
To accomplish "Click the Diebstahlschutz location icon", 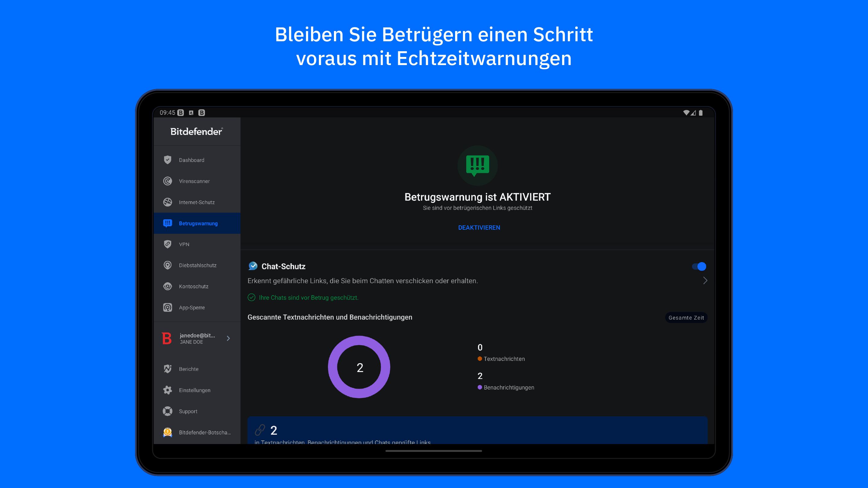I will (x=168, y=265).
